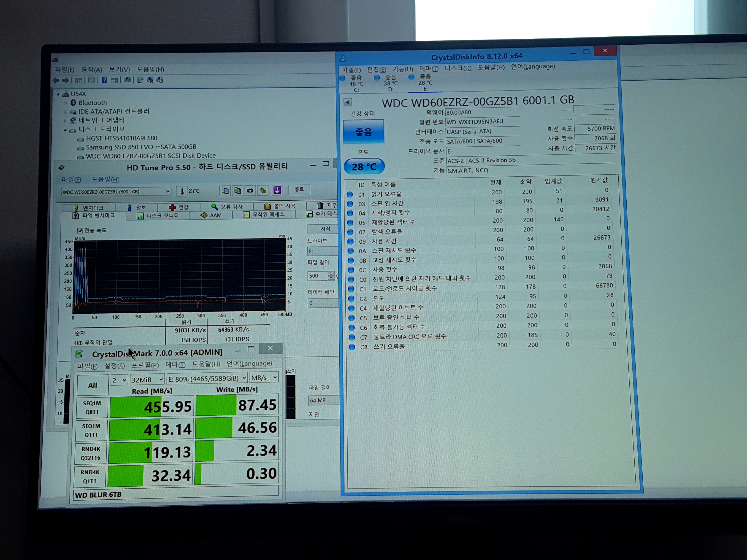The image size is (747, 560).
Task: Click the blue 좋음 health status button
Action: tap(363, 131)
